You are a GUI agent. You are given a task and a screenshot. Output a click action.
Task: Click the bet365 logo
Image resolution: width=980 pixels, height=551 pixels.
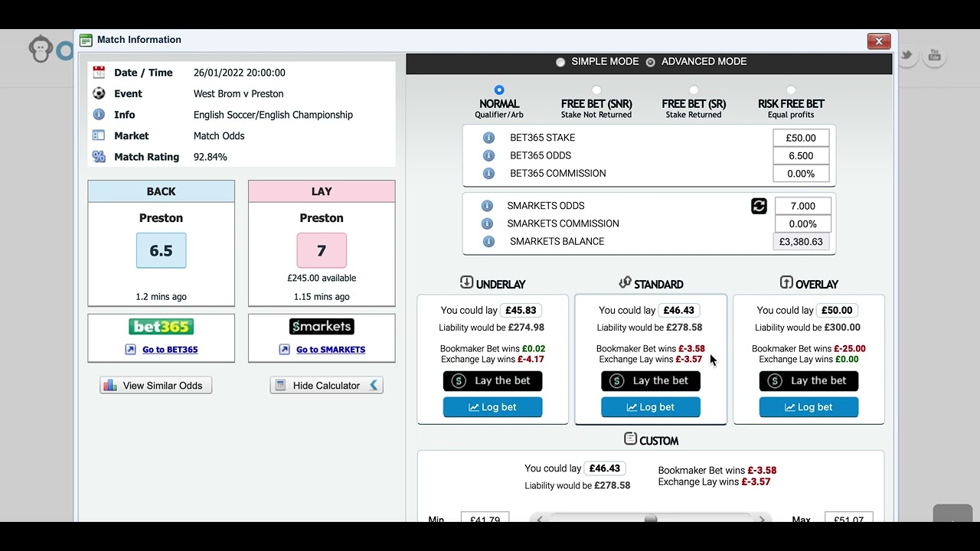161,327
